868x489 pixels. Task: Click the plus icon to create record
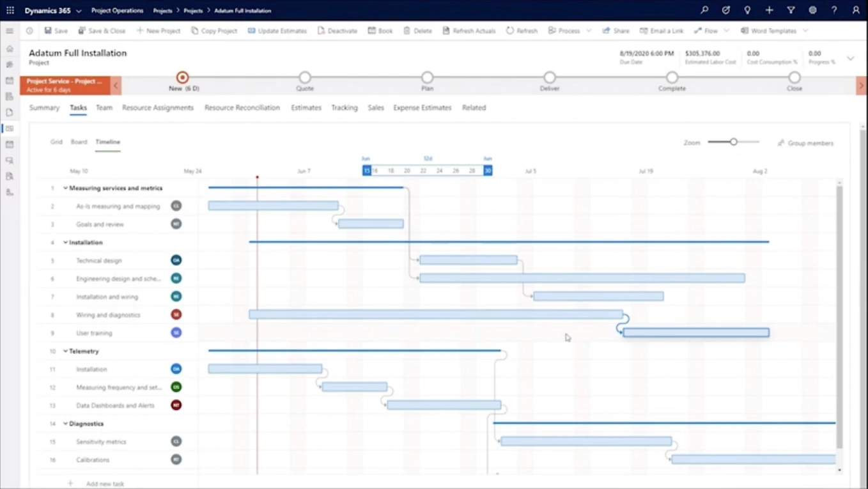tap(769, 10)
